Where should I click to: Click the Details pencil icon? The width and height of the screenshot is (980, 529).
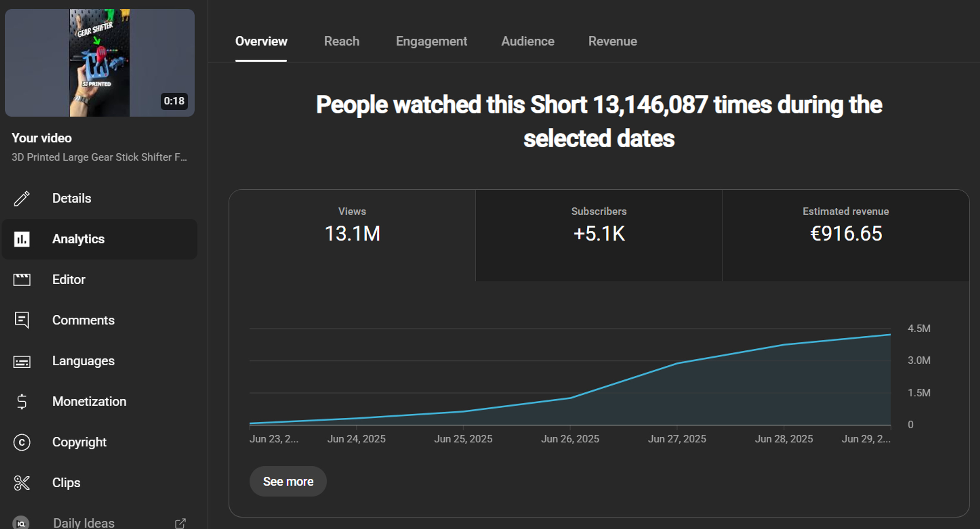pyautogui.click(x=21, y=199)
